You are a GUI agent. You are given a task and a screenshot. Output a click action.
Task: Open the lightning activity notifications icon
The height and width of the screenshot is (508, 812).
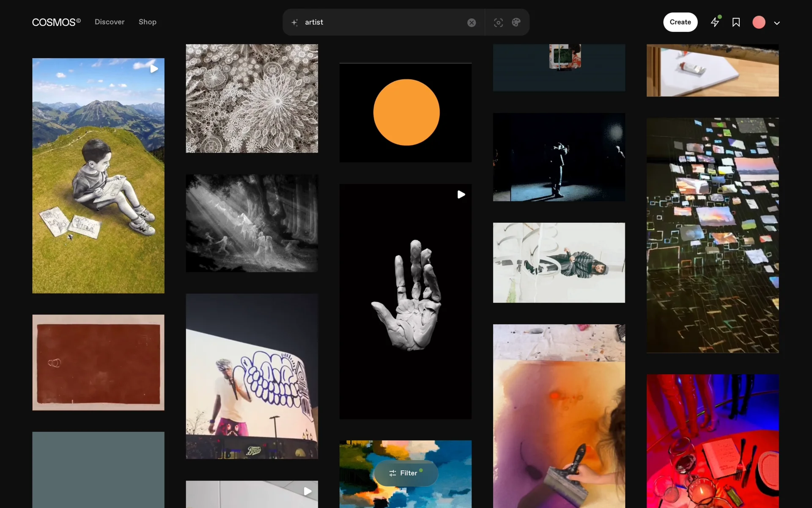tap(715, 22)
